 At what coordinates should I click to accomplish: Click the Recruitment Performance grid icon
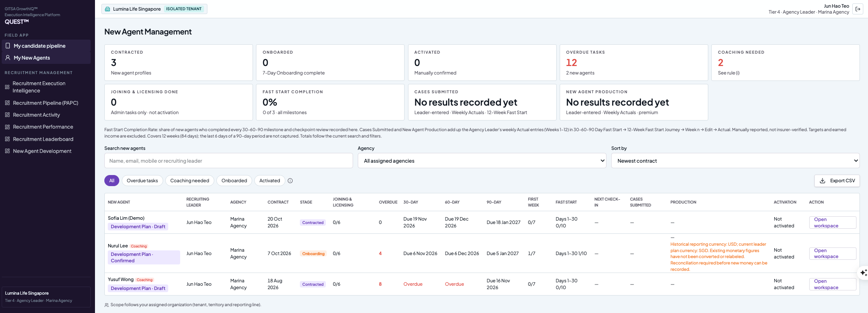point(7,127)
